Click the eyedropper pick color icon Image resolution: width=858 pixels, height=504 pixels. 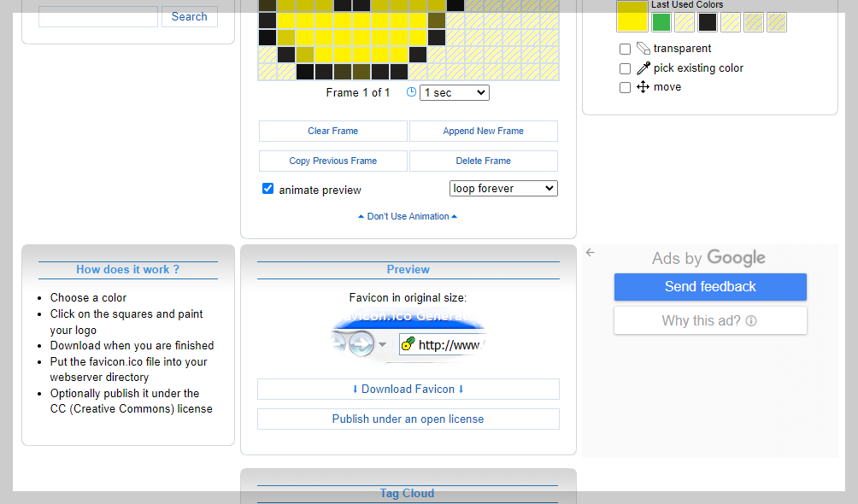point(643,67)
